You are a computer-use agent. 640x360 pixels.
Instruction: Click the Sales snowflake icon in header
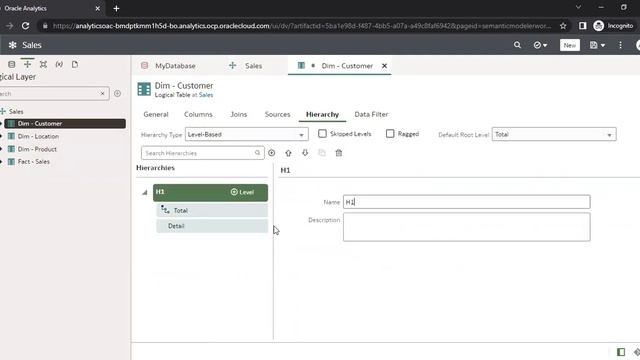[13, 45]
